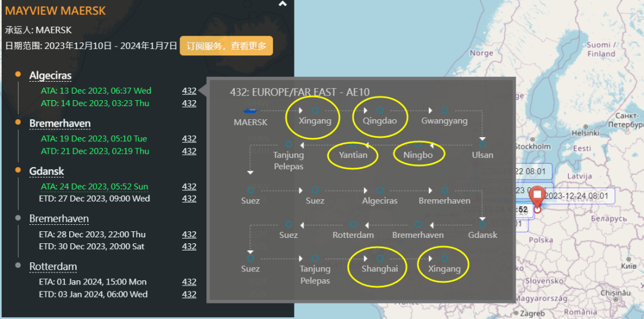Open the first Bremerhaven port link
This screenshot has height=319, width=644.
click(x=60, y=123)
